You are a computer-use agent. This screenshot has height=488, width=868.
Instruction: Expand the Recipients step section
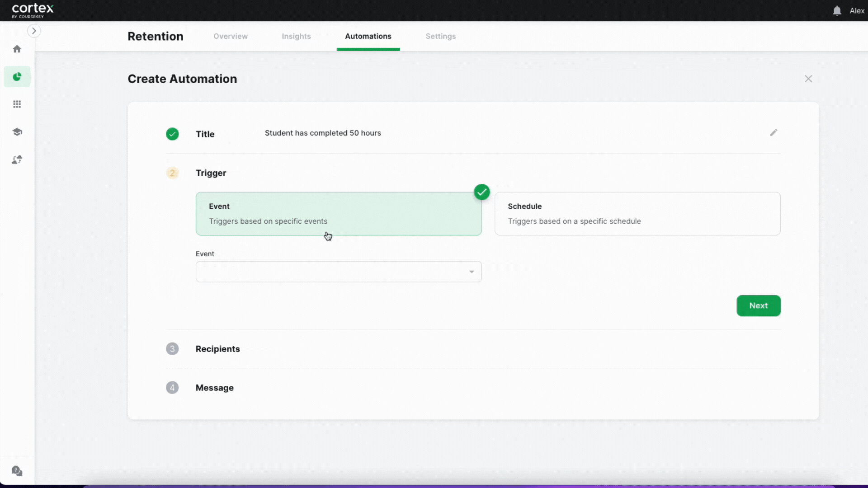pyautogui.click(x=217, y=349)
